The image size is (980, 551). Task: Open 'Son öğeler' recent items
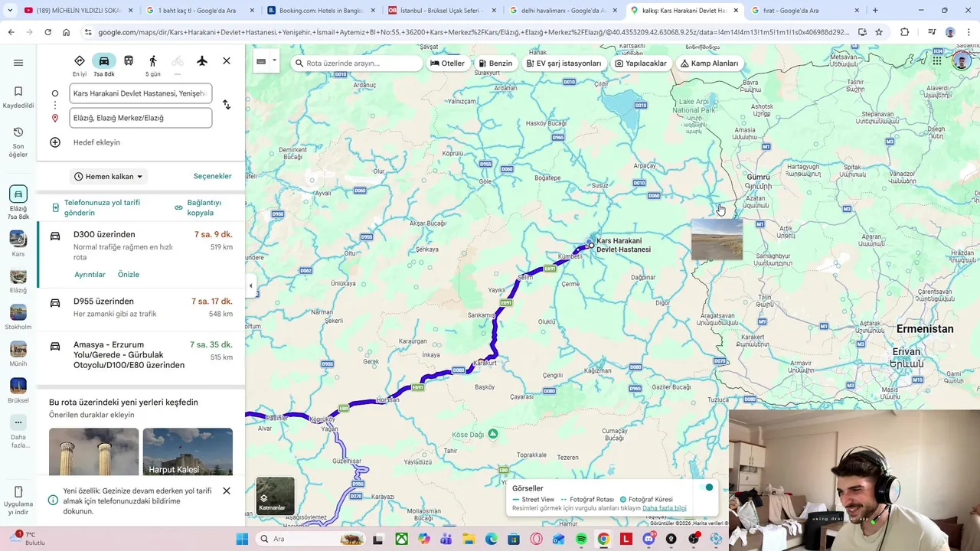(x=18, y=142)
